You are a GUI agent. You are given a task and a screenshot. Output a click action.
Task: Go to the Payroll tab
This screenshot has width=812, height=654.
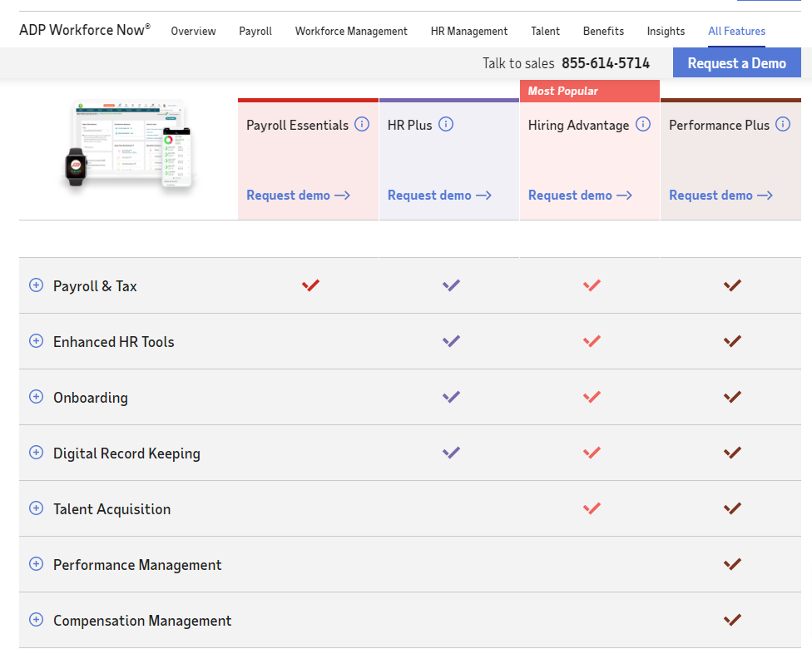255,31
